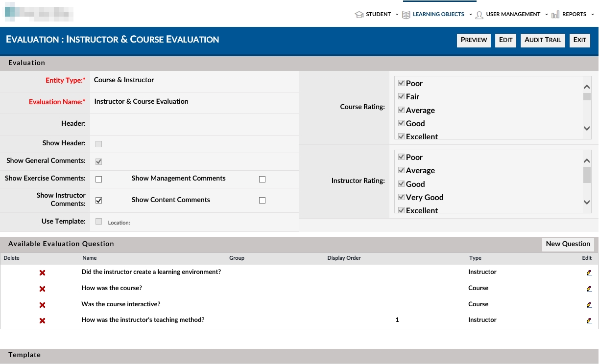Delete the question "How was the course?"

(42, 289)
